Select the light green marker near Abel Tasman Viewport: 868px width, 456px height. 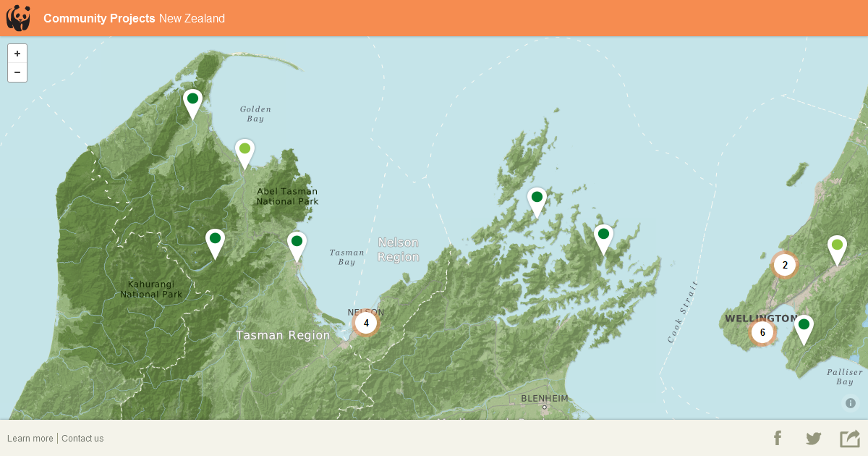(x=244, y=148)
